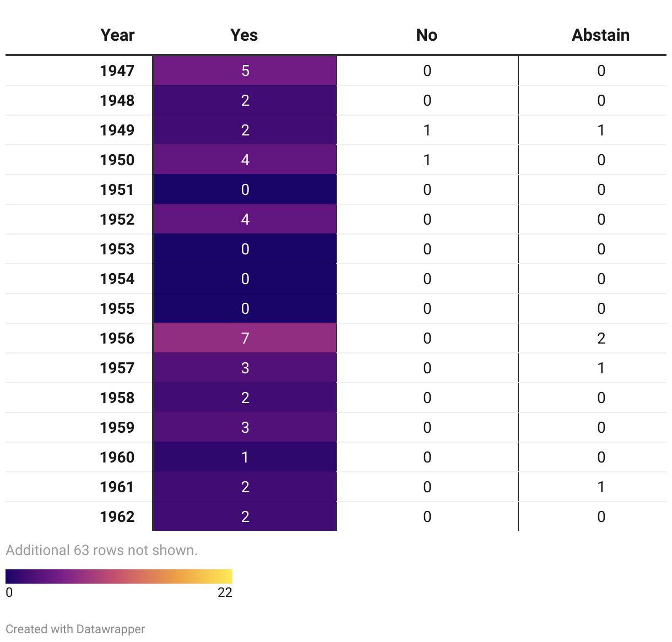Click the color gradient legend bar
This screenshot has height=642, width=672.
point(119,576)
